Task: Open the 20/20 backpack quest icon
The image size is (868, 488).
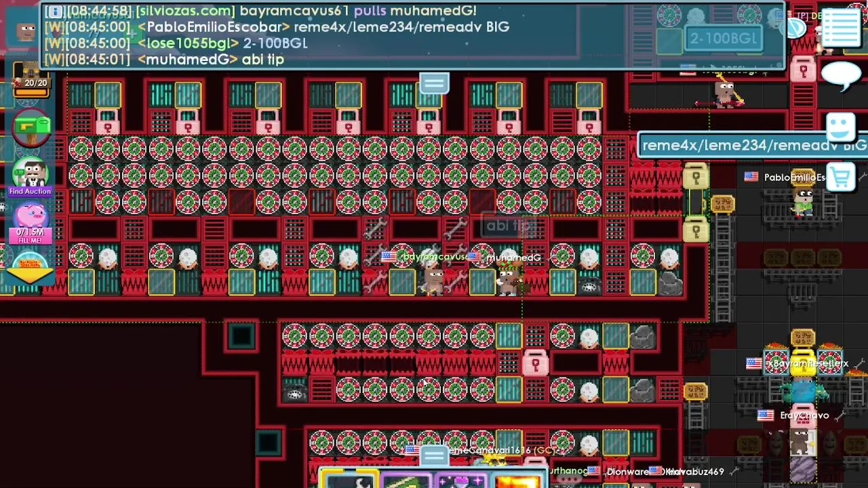Action: point(31,80)
